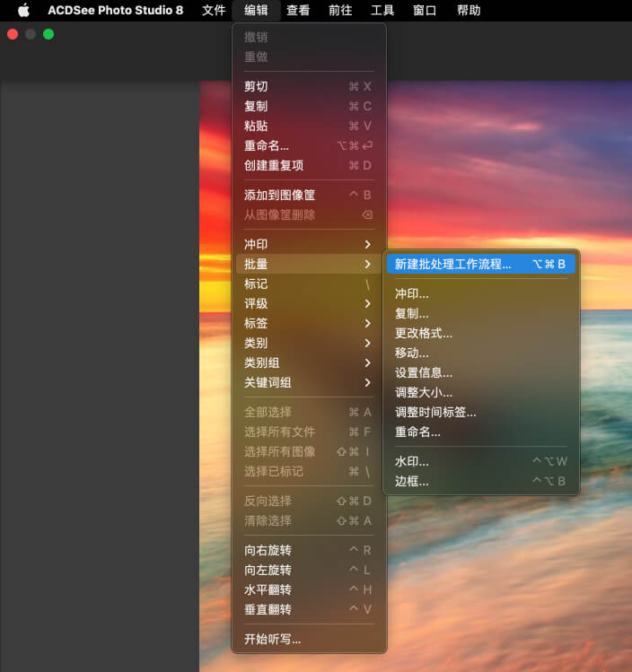The height and width of the screenshot is (672, 632).
Task: Choose 水平翻转
Action: [309, 589]
